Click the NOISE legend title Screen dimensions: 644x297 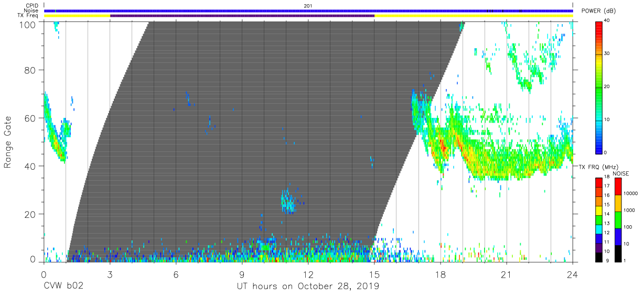[621, 173]
